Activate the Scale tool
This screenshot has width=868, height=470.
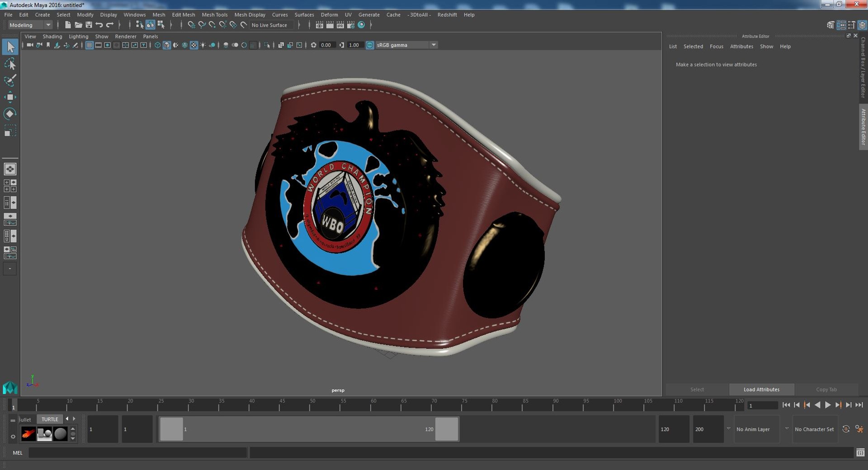tap(10, 130)
